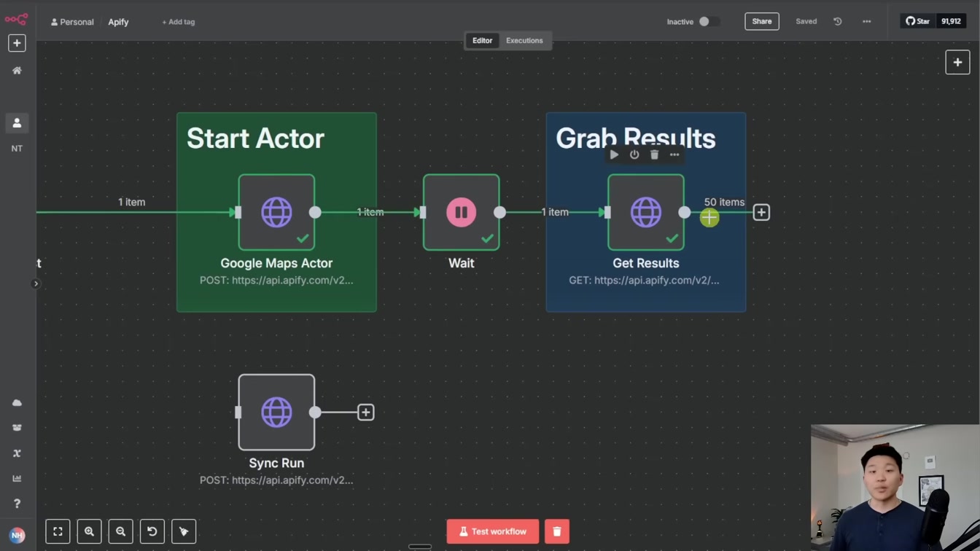Click the Wait node output connector
This screenshot has height=551, width=980.
tap(499, 212)
